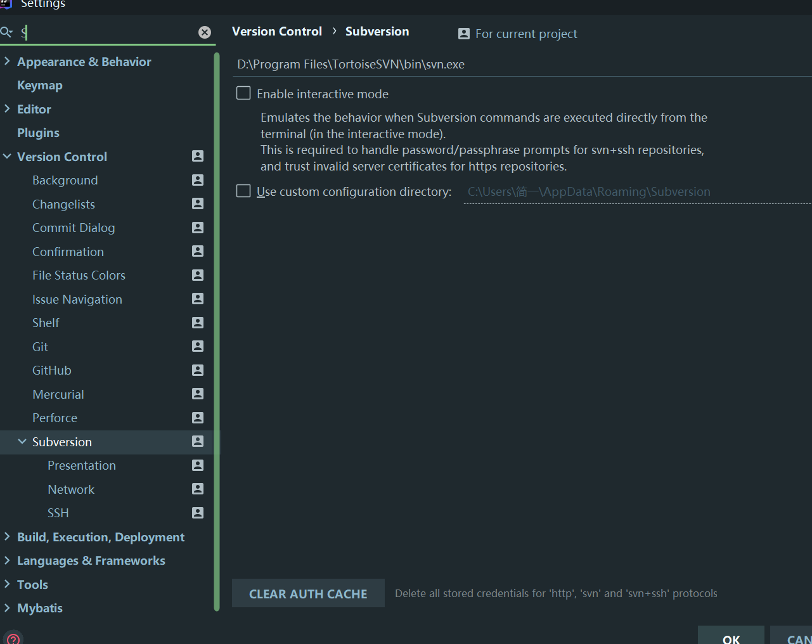Viewport: 812px width, 644px height.
Task: Expand Languages & Frameworks section
Action: pyautogui.click(x=7, y=560)
